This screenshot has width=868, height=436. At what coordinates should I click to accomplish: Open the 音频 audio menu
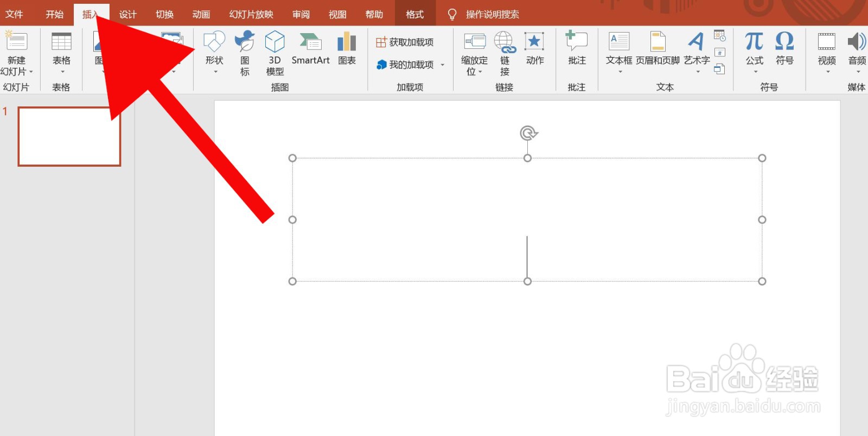pyautogui.click(x=857, y=53)
